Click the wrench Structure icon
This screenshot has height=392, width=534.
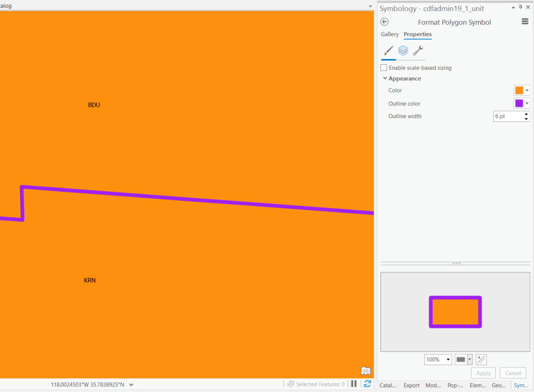418,51
